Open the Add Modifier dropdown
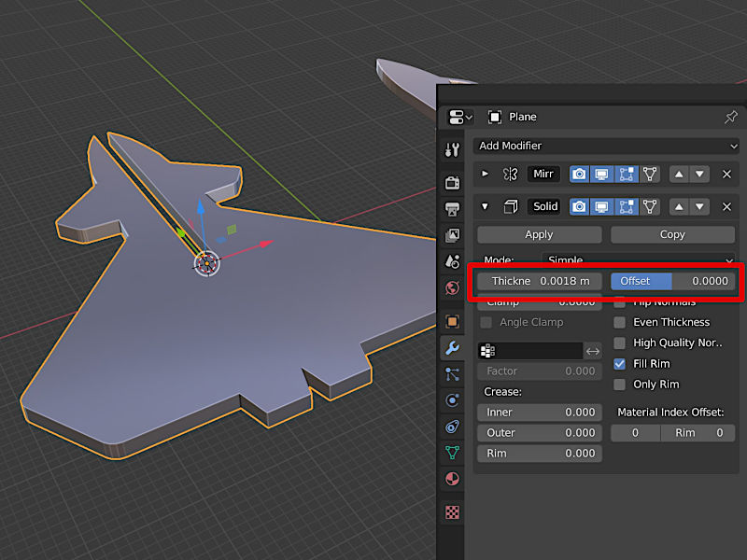The image size is (747, 560). tap(606, 146)
